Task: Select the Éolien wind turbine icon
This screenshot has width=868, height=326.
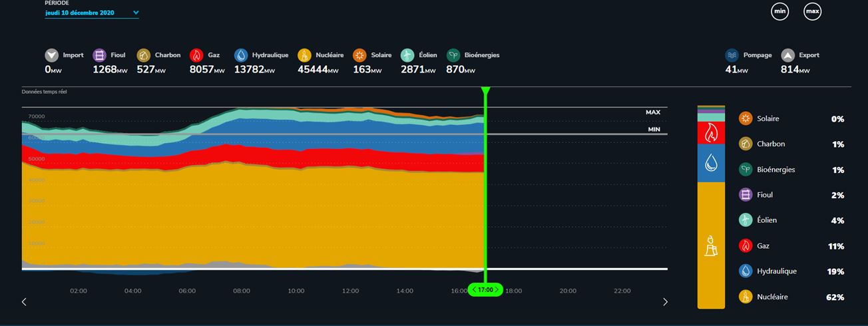Action: 408,56
